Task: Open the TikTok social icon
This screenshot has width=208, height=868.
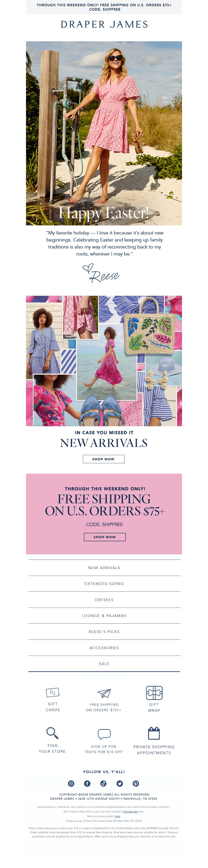Action: (103, 783)
